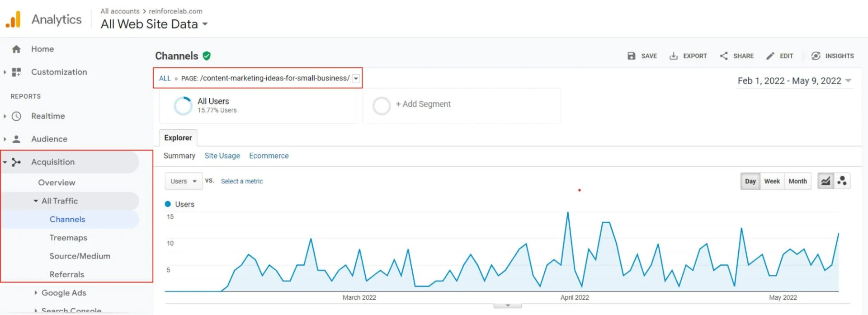Click the reinforcelab.com breadcrumb
868x315 pixels.
tap(175, 11)
